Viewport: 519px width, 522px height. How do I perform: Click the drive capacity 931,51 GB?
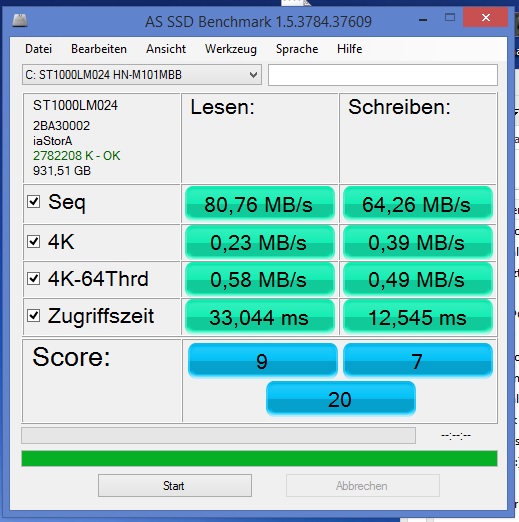pyautogui.click(x=62, y=171)
